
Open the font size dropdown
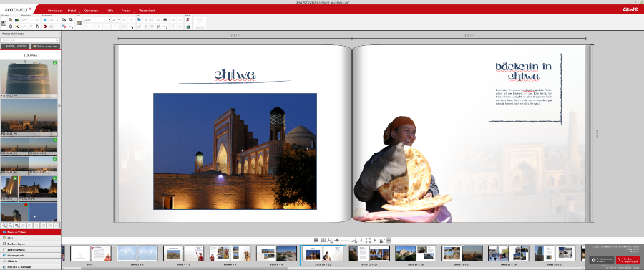117,20
